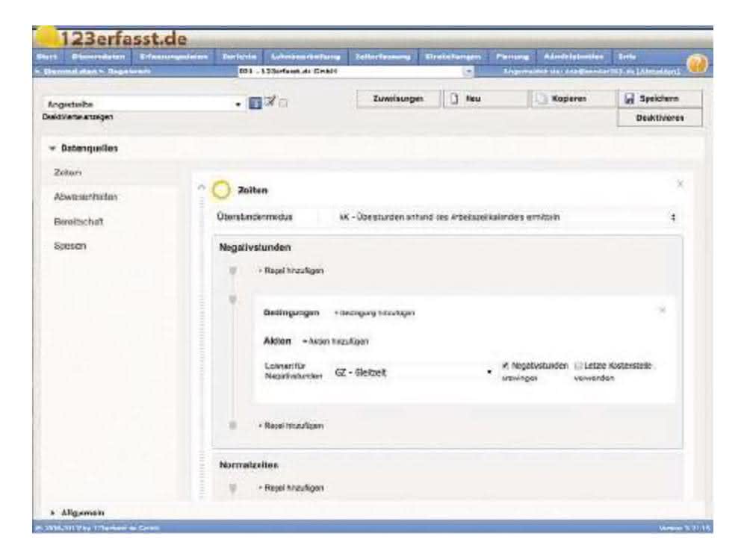Click the handle icon under Normalzeiten
This screenshot has width=747, height=560.
click(x=233, y=488)
